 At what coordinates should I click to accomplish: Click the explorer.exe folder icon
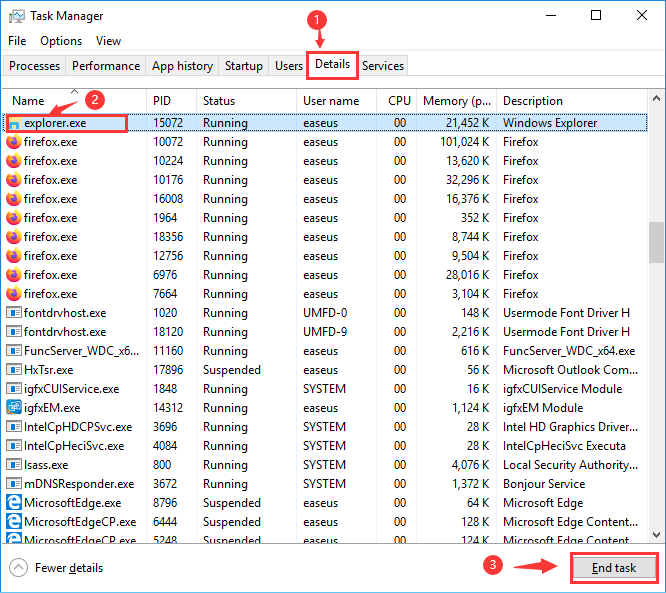[x=14, y=123]
